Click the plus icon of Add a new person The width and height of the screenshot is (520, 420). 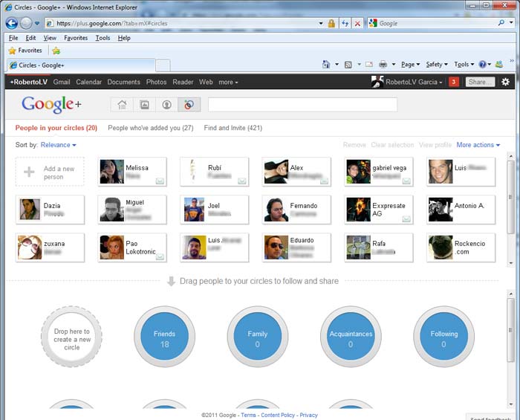(x=29, y=172)
